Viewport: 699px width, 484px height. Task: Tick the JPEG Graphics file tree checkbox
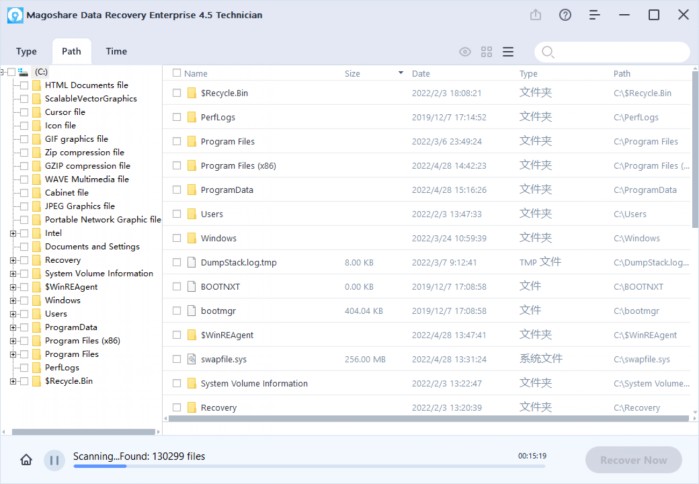[x=24, y=206]
